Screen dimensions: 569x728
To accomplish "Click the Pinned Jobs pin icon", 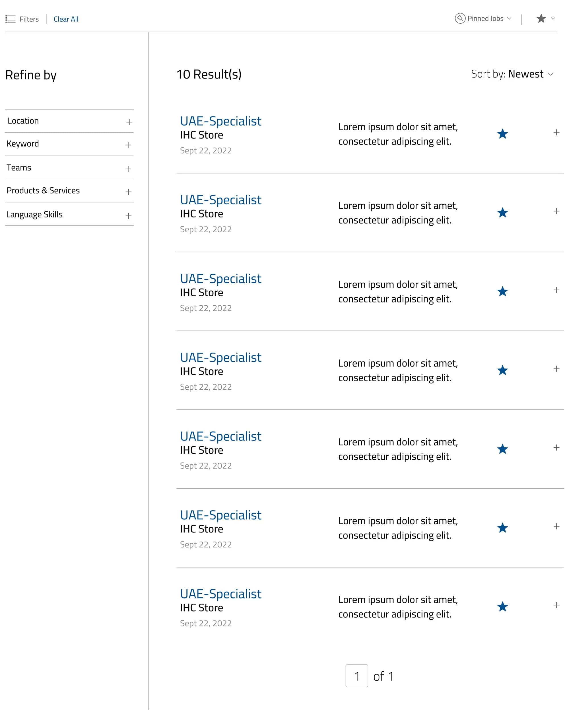I will click(460, 18).
